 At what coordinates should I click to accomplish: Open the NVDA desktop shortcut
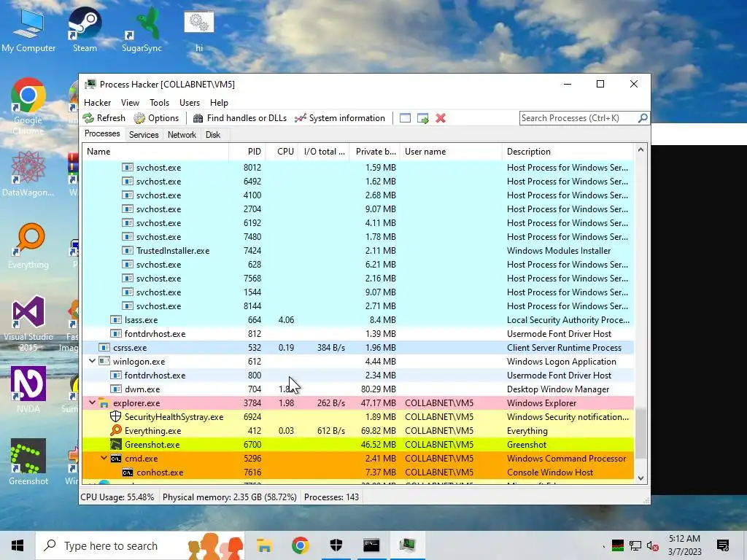pyautogui.click(x=28, y=389)
